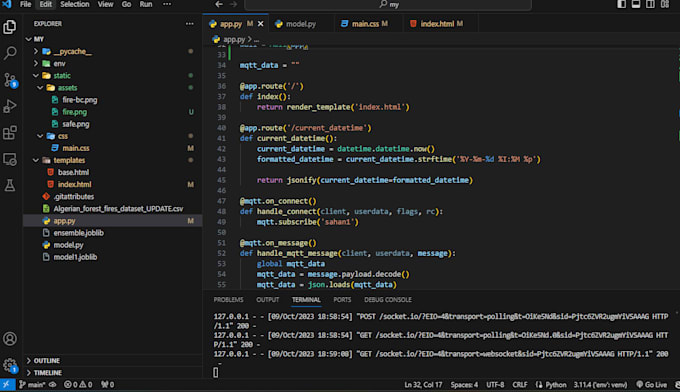Open the File menu
This screenshot has width=680, height=392.
pyautogui.click(x=26, y=4)
